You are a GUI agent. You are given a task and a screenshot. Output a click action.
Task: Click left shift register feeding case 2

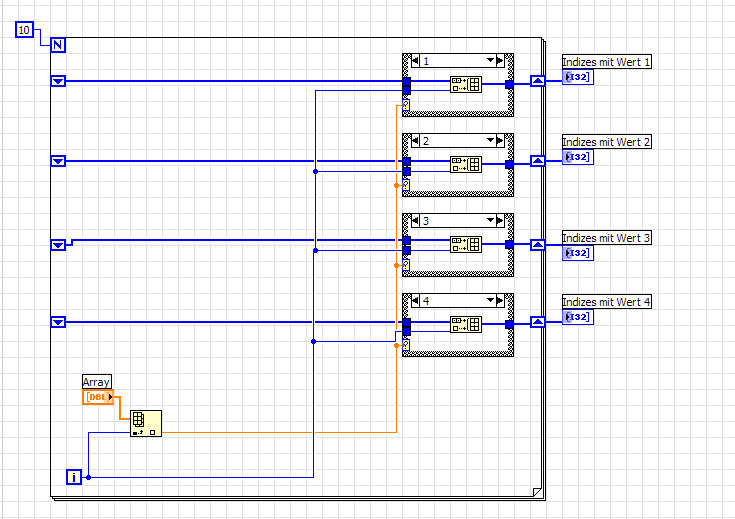[x=58, y=161]
